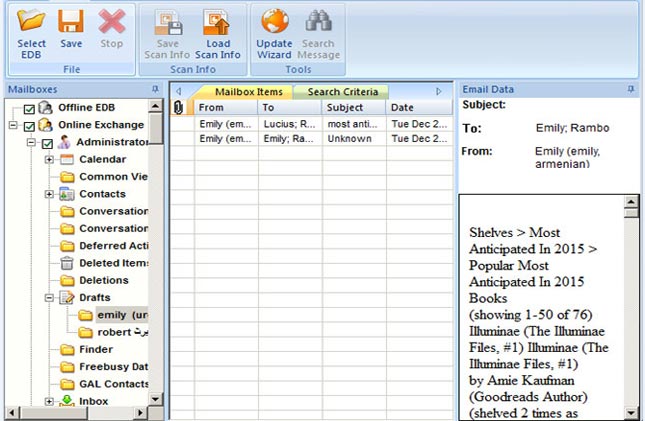The image size is (645, 421).
Task: Click the Administrator user icon
Action: 64,142
